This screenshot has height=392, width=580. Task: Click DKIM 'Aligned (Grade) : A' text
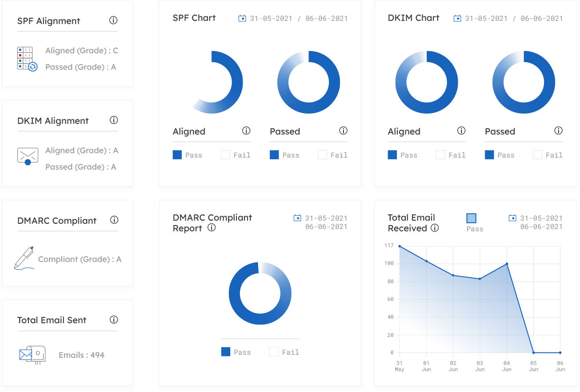click(x=82, y=150)
